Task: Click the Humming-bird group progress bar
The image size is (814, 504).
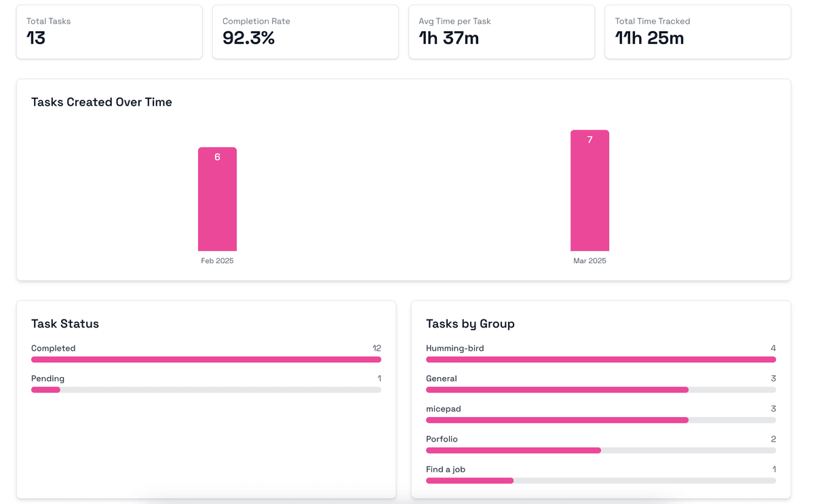Action: pos(600,360)
